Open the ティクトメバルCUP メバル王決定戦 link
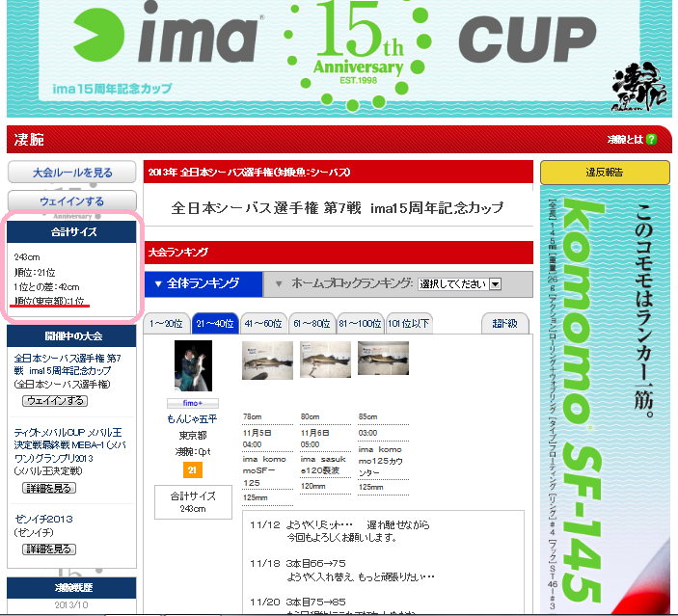This screenshot has height=616, width=678. coord(69,445)
